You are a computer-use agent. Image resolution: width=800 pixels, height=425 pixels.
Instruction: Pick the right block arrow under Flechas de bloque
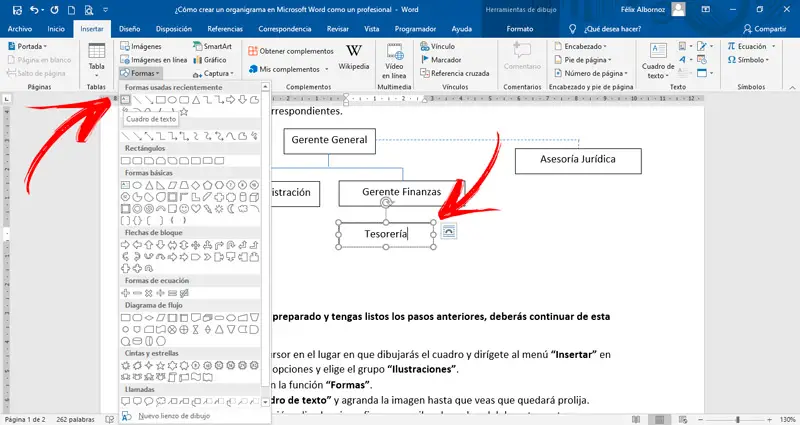point(125,245)
